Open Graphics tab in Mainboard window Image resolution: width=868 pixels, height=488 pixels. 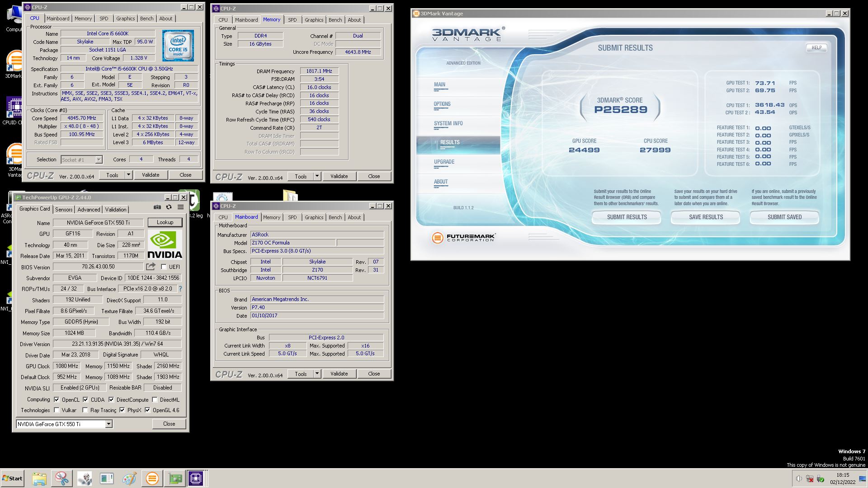coord(314,217)
